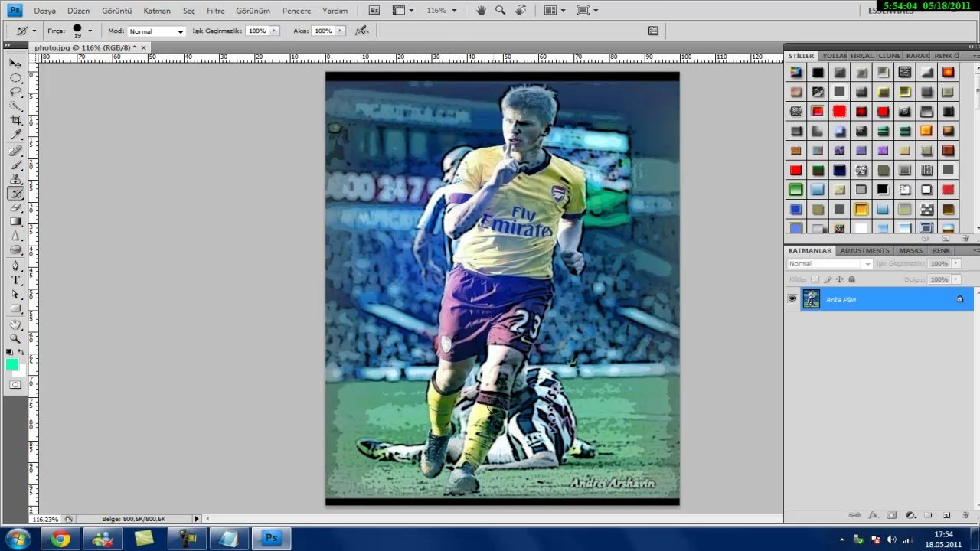
Task: Open the Windows Start button
Action: point(17,539)
